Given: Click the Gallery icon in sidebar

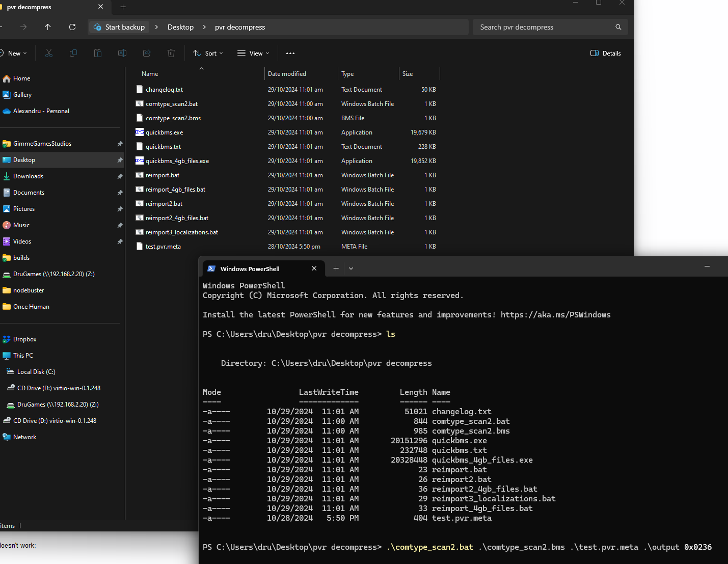Looking at the screenshot, I should click(x=7, y=95).
